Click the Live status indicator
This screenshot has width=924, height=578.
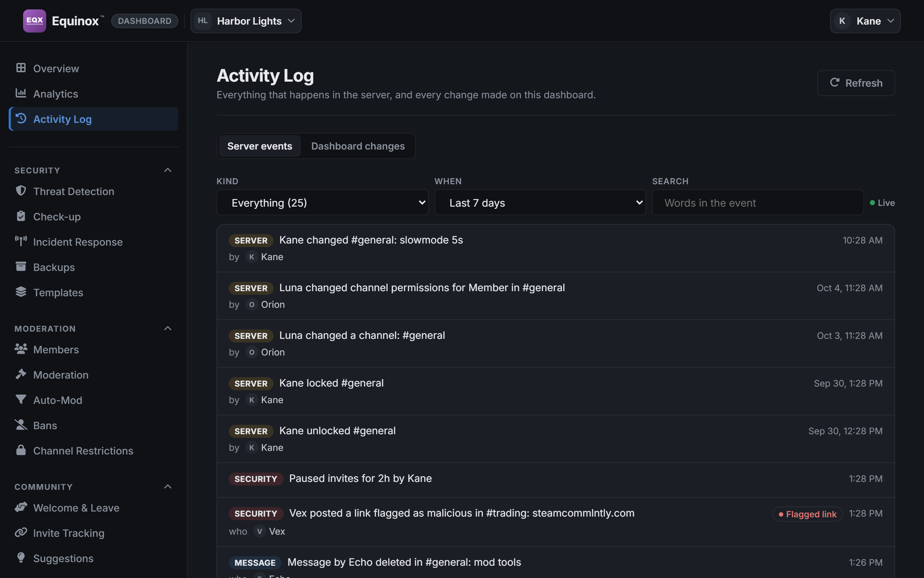(x=882, y=203)
